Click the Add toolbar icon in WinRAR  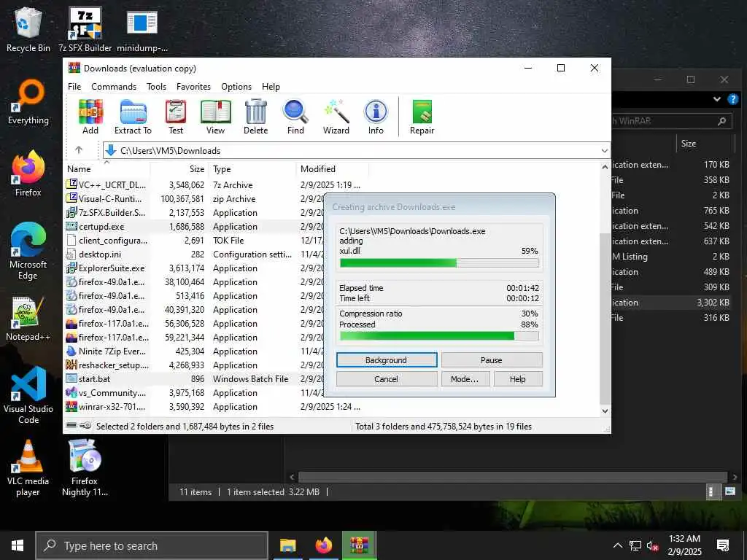click(x=90, y=117)
